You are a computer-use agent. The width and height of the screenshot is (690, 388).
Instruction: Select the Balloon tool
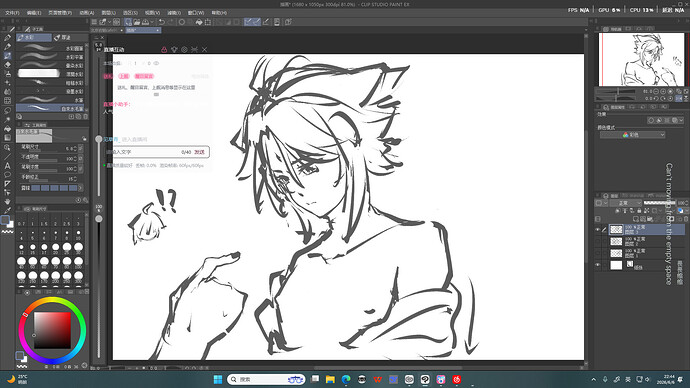[x=7, y=175]
